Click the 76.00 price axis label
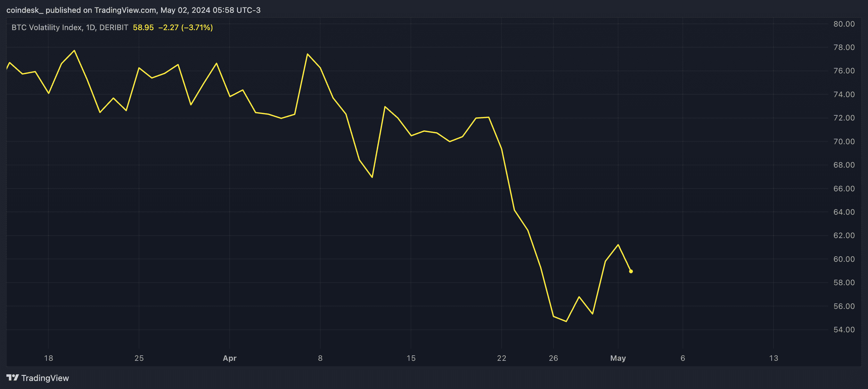Screen dimensions: 868x389 844,71
